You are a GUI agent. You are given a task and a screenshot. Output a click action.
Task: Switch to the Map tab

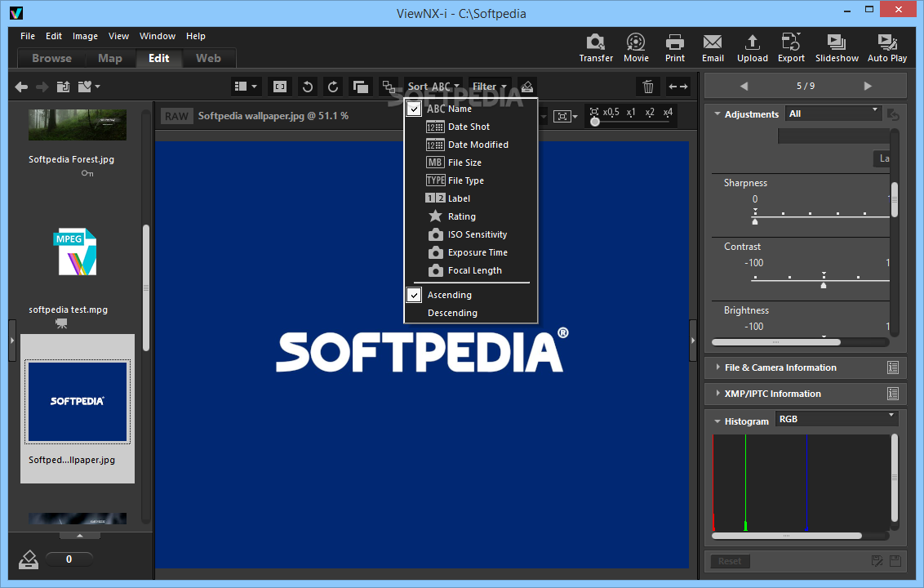point(110,58)
